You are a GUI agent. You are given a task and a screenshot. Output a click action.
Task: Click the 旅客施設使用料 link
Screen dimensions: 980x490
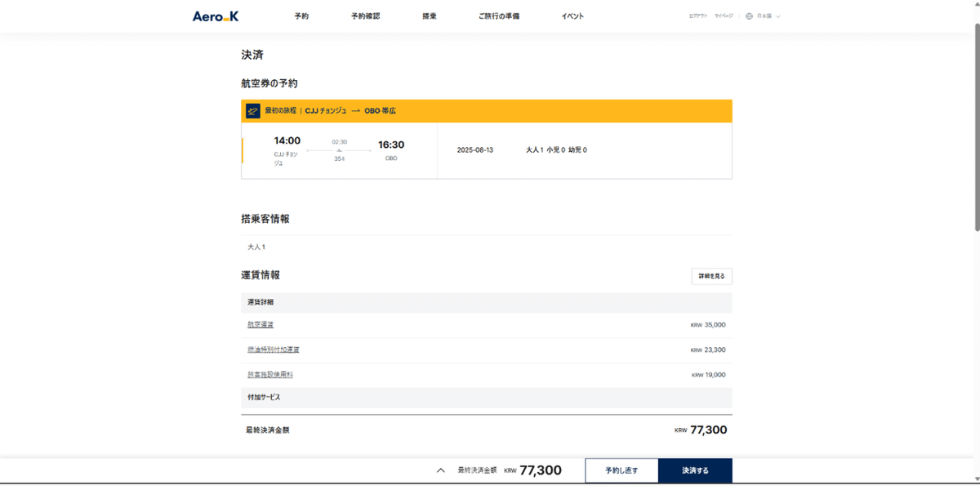[x=270, y=375]
